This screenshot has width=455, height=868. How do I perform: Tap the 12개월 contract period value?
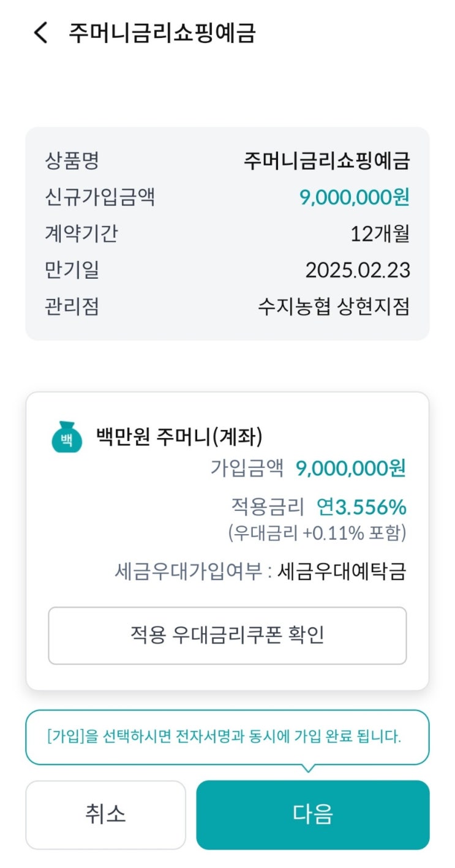pos(380,233)
